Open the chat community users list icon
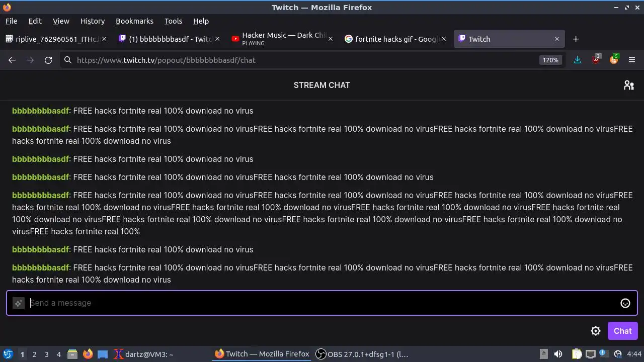Screen dimensions: 644x362 point(628,85)
